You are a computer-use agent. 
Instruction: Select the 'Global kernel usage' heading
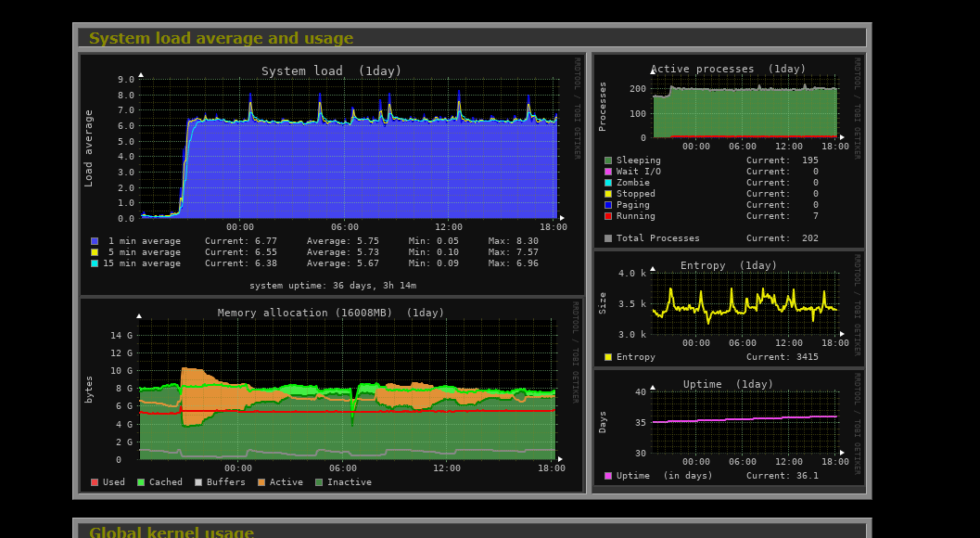point(172,532)
